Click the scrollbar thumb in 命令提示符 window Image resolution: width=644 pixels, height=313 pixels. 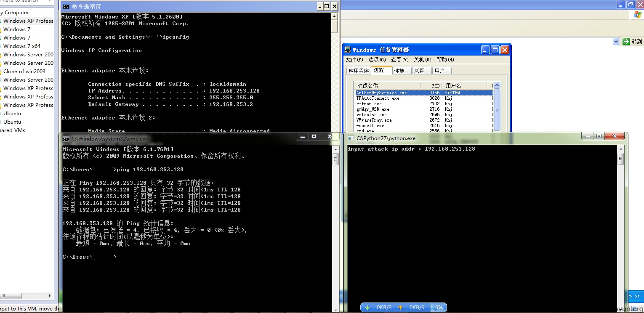334,27
